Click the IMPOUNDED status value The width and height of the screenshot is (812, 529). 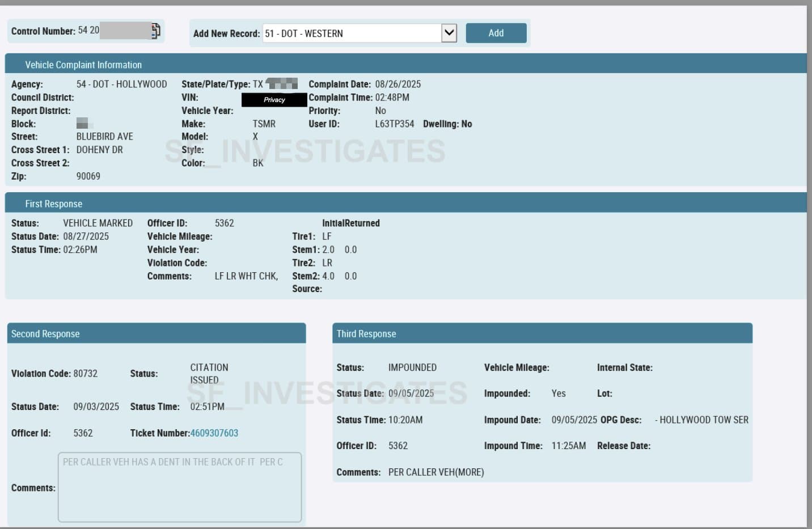(412, 367)
